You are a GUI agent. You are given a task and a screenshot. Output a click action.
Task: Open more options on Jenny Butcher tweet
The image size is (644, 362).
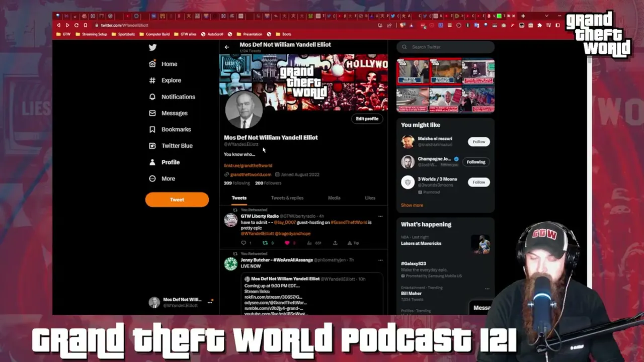(380, 260)
